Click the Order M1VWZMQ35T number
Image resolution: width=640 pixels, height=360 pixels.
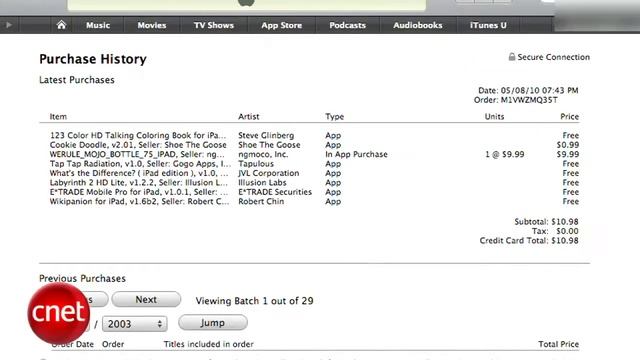[516, 100]
